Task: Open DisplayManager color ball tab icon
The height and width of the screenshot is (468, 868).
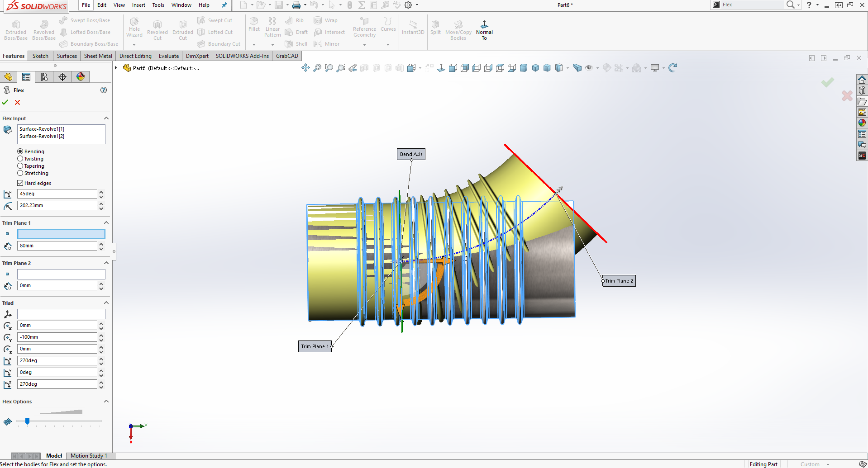Action: pyautogui.click(x=81, y=77)
